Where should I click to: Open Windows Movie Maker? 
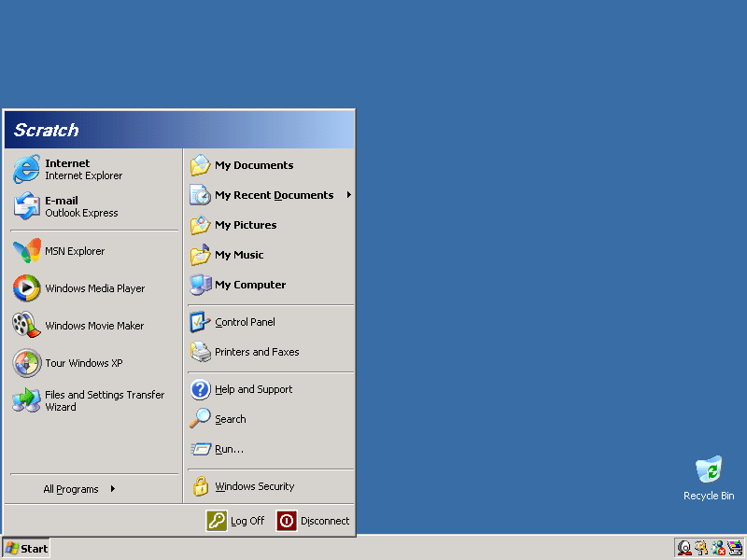pos(93,326)
